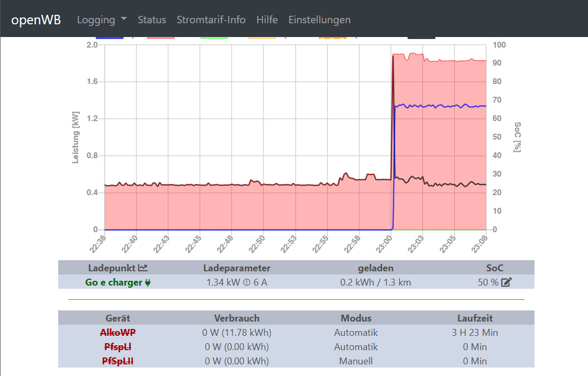This screenshot has width=588, height=376.
Task: Click the plug icon next to Go e charger
Action: 148,282
